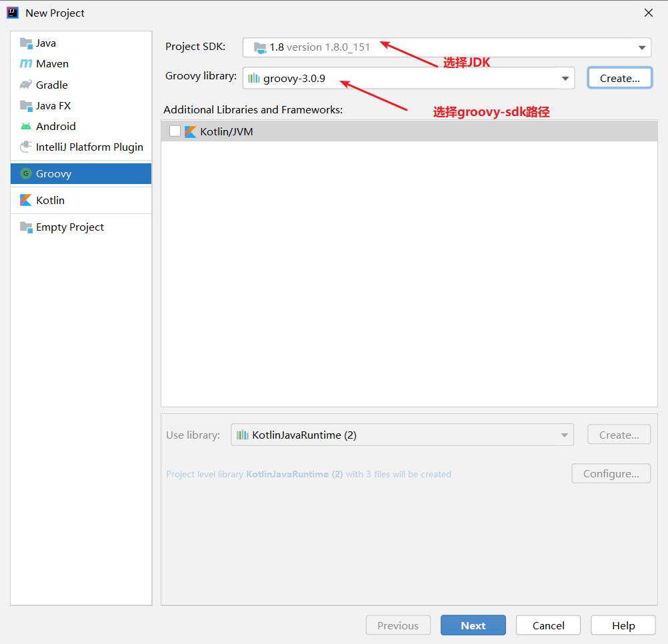The height and width of the screenshot is (644, 668).
Task: Open the Project SDK dropdown
Action: [x=447, y=47]
